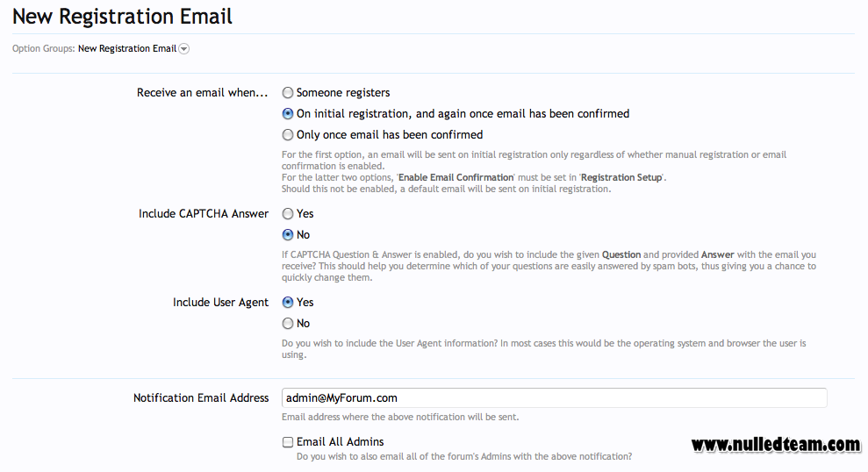868x472 pixels.
Task: Set Include User Agent to Yes
Action: [288, 302]
